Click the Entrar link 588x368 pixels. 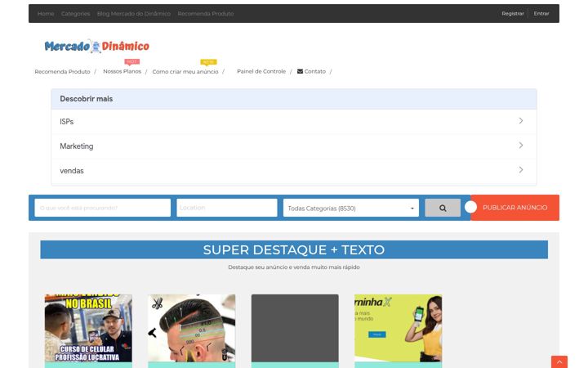[x=541, y=14]
